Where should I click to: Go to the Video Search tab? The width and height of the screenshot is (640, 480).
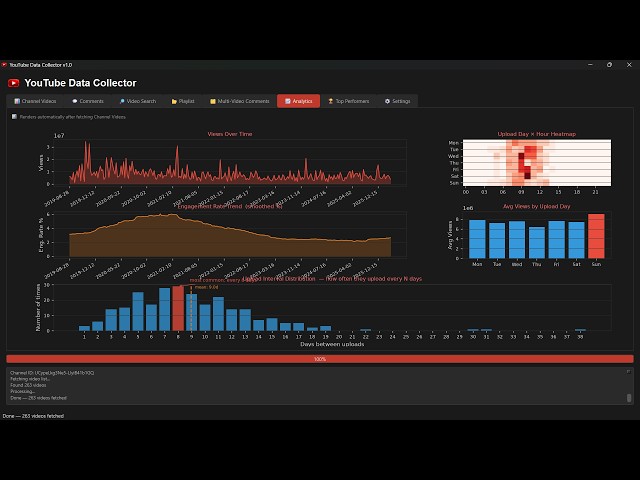[138, 101]
